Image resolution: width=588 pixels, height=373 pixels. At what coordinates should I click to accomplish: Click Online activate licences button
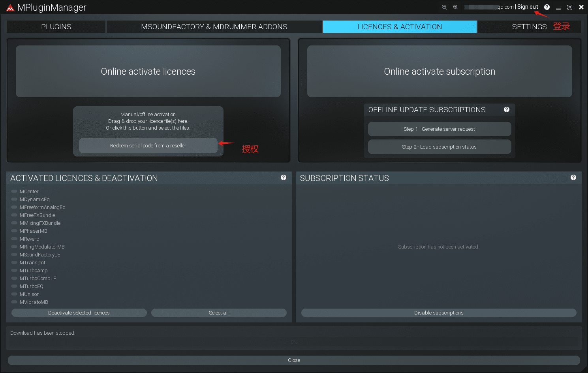[x=148, y=71]
